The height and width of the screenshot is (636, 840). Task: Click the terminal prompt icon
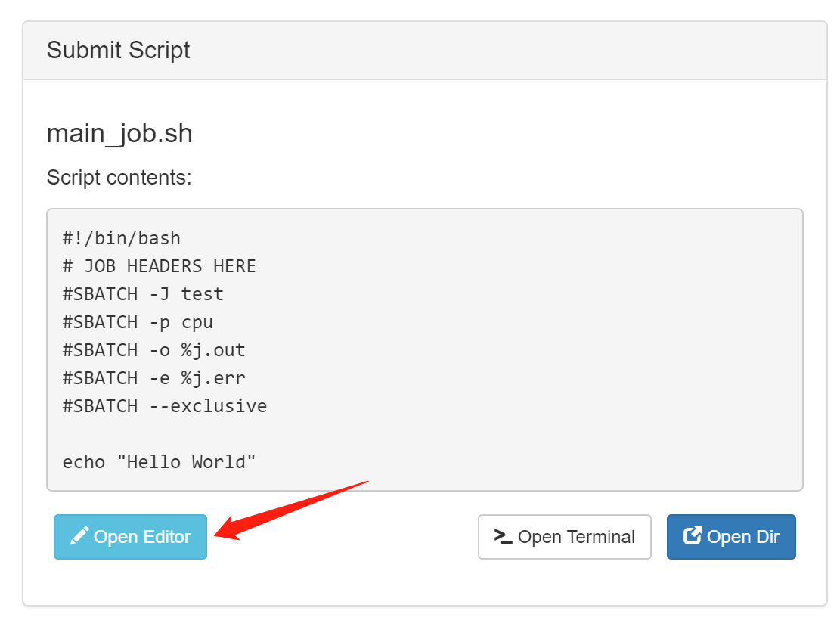coord(503,536)
